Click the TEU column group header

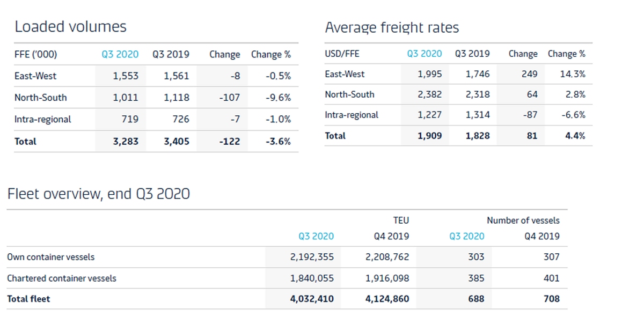(401, 220)
